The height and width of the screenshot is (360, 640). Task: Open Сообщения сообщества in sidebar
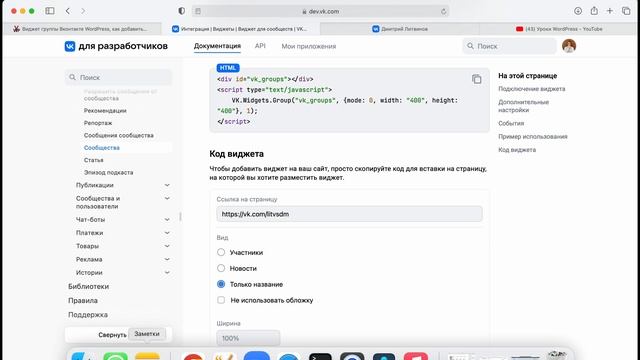[119, 135]
